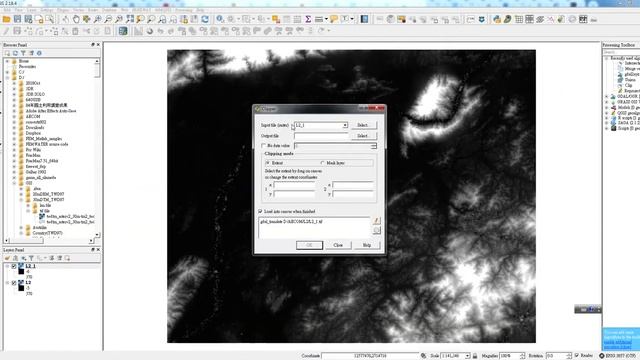The height and width of the screenshot is (360, 640).
Task: Open the Help menu
Action: 200,10
